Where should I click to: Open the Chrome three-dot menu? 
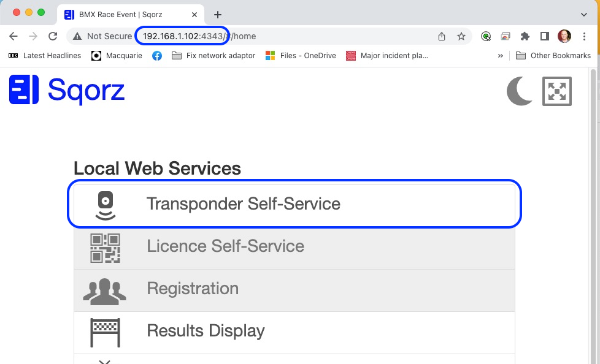coord(584,36)
